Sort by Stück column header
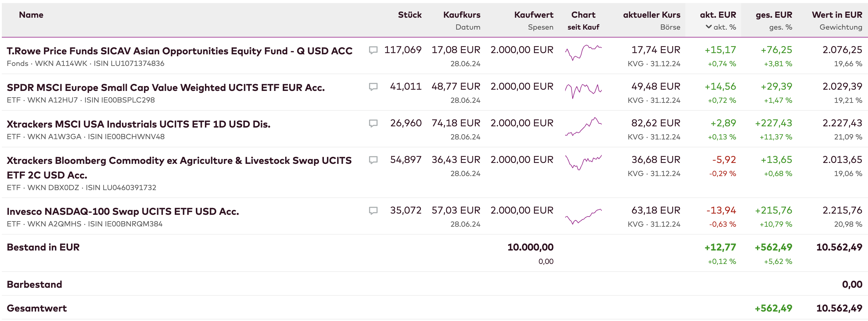This screenshot has height=321, width=868. tap(409, 15)
